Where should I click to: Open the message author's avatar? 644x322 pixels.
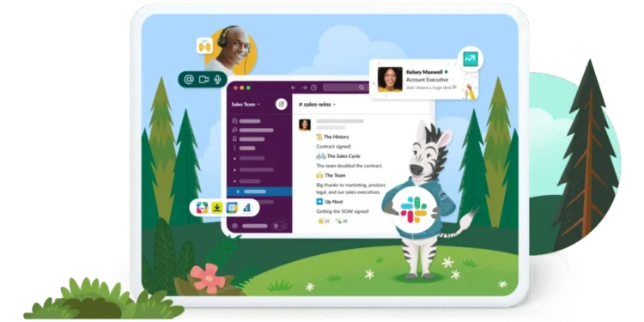coord(304,125)
